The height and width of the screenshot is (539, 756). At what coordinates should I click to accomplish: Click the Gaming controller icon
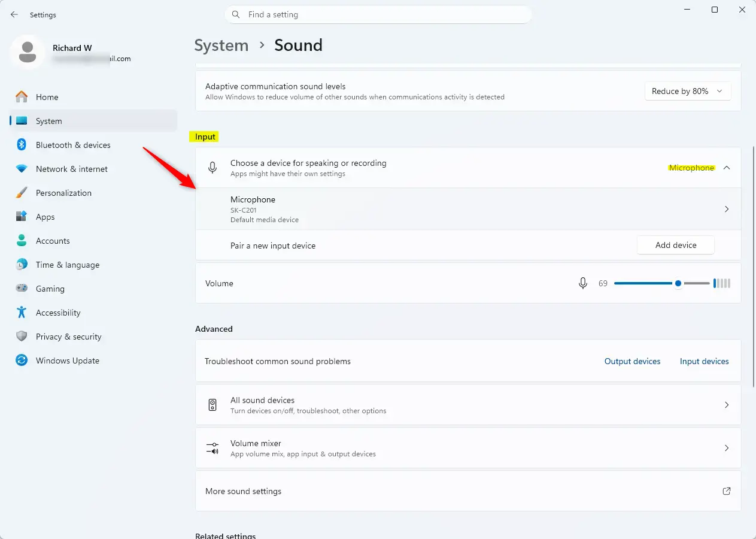click(x=22, y=289)
